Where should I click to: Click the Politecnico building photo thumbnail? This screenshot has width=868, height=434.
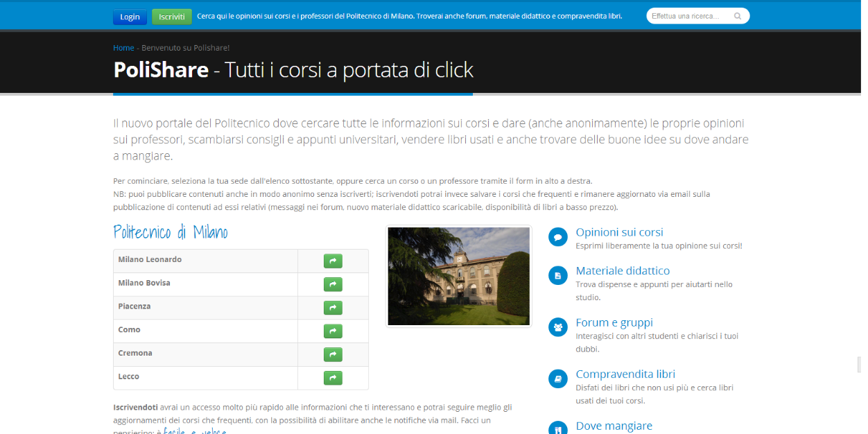[x=458, y=276]
